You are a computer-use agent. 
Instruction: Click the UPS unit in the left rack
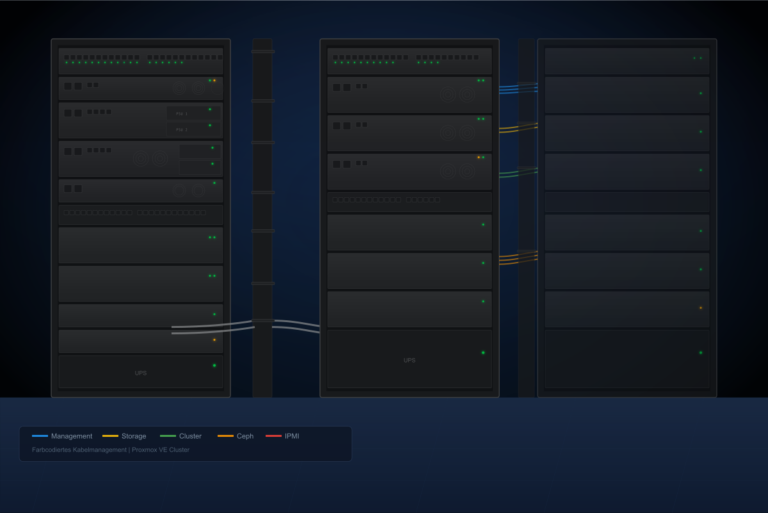click(141, 372)
